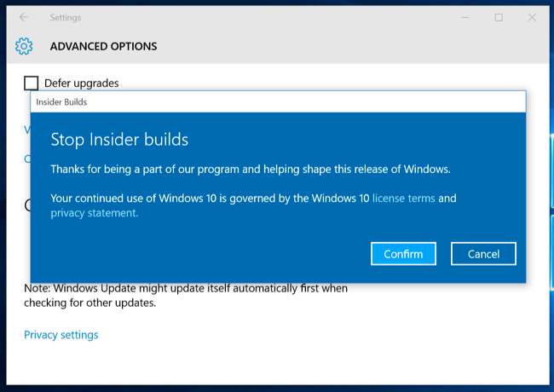This screenshot has width=554, height=392.
Task: Click the ADVANCED OPTIONS heading
Action: point(103,46)
